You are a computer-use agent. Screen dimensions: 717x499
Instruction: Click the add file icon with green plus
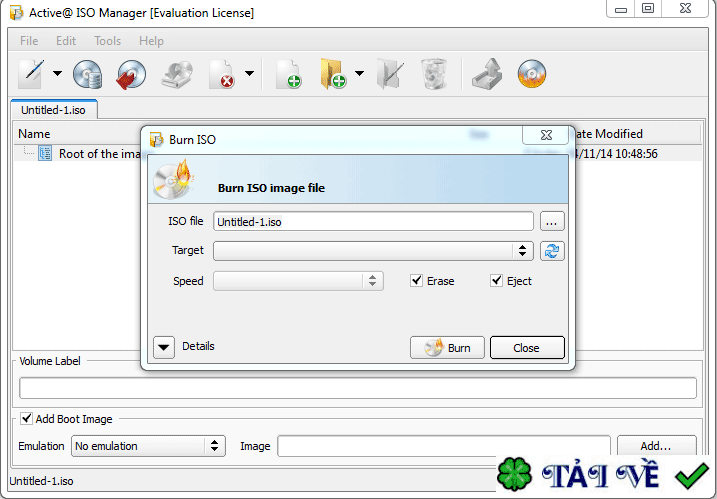(289, 74)
